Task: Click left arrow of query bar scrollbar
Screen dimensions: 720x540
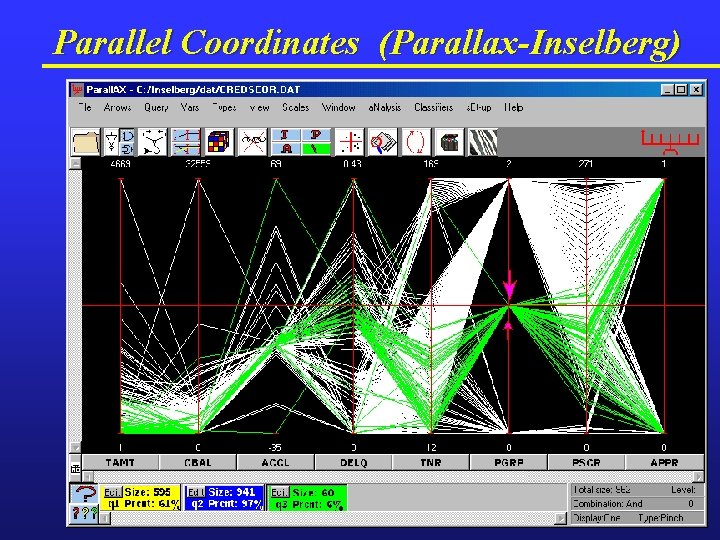Action: (x=105, y=518)
